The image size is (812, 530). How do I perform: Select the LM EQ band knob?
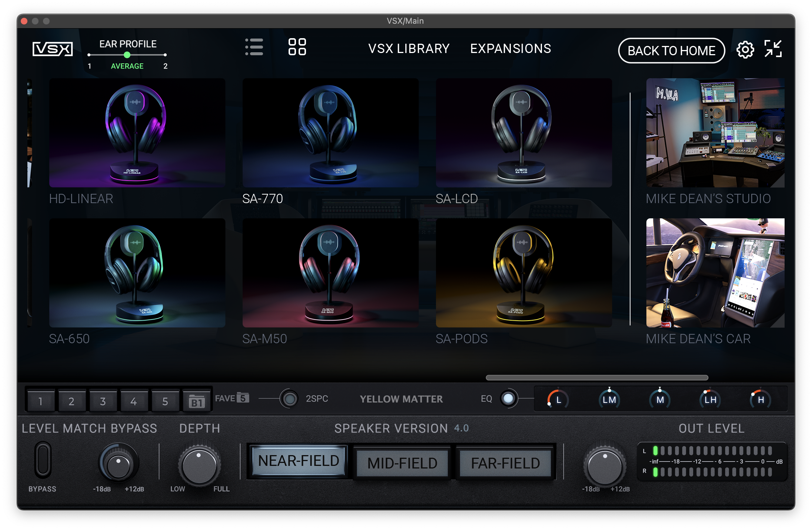[x=609, y=400]
